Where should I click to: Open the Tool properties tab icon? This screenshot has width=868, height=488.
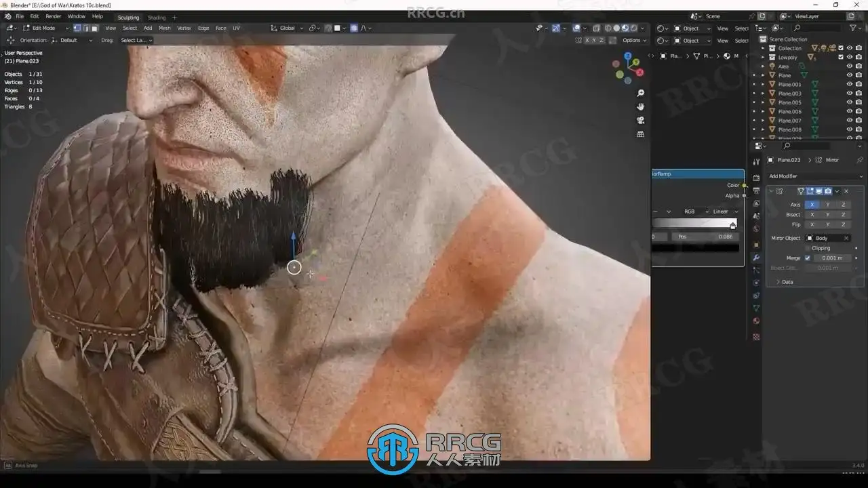[756, 162]
